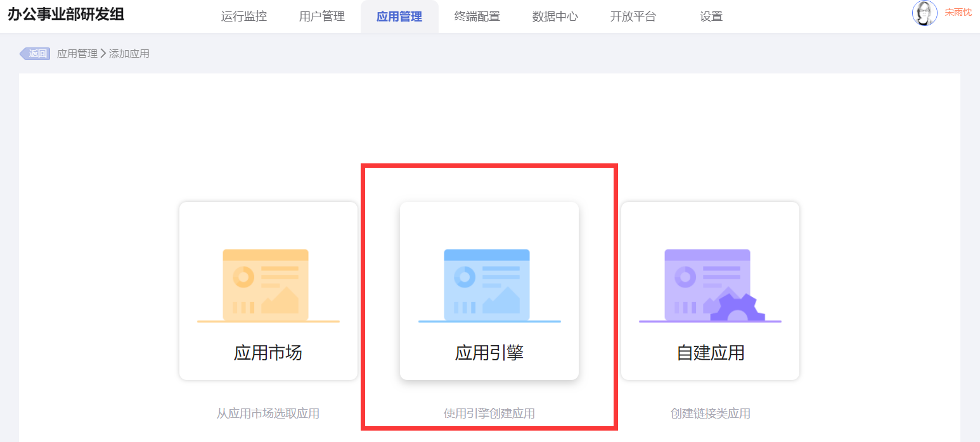Open 数据中心 tab
980x442 pixels.
coord(555,16)
